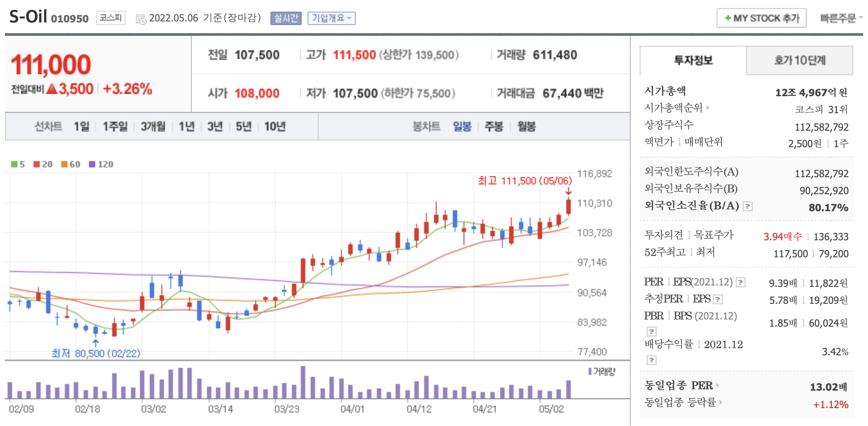Click the 상장주식수 value 112,582,792
868x426 pixels.
coord(822,127)
